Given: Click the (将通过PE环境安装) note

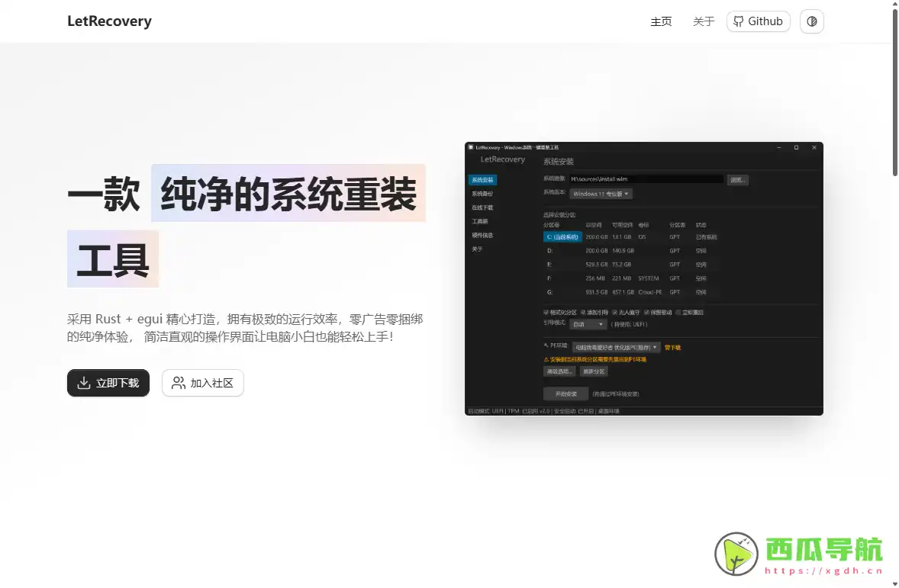Looking at the screenshot, I should (x=616, y=394).
